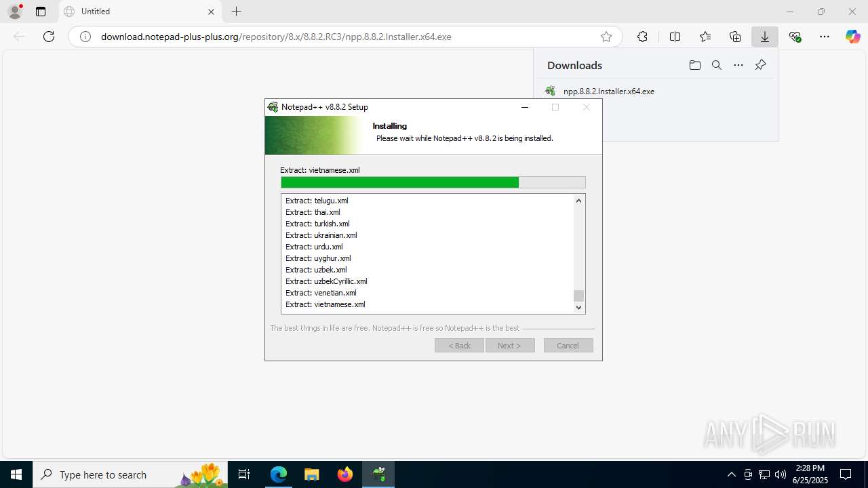The height and width of the screenshot is (488, 868).
Task: Click the browser refresh icon
Action: (x=49, y=37)
